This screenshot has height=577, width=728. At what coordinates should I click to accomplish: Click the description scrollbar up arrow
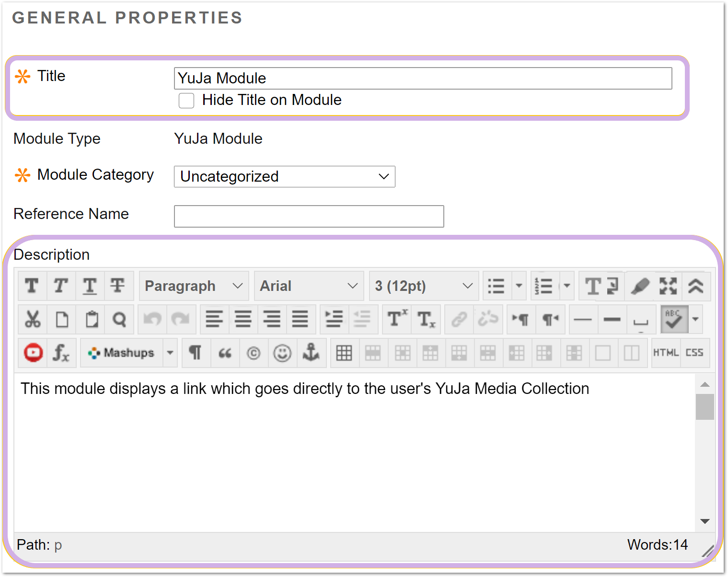705,384
